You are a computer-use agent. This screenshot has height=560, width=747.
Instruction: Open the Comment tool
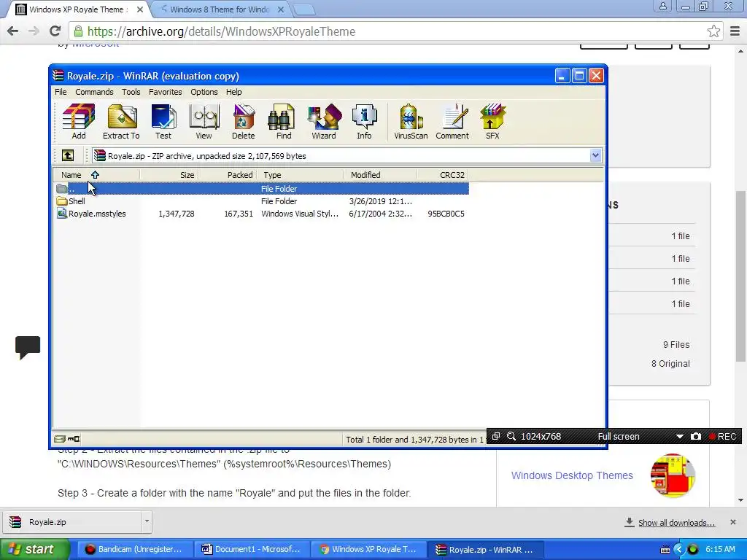click(x=452, y=122)
